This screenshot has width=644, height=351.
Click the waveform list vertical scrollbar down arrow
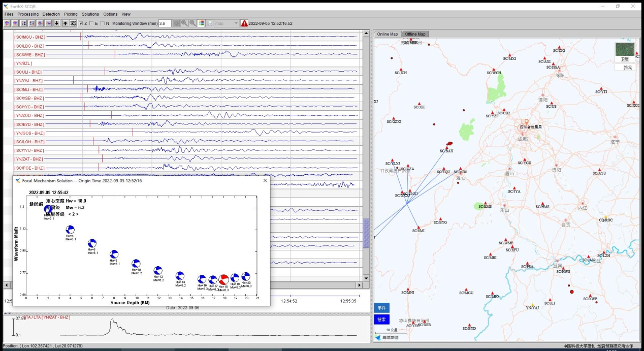click(366, 278)
